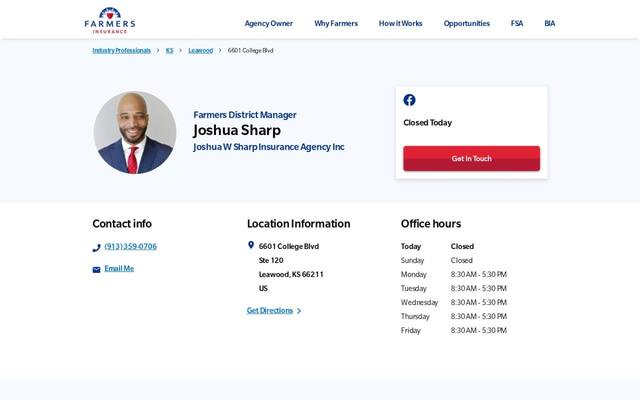
Task: Click the Sunday hours row
Action: 454,260
